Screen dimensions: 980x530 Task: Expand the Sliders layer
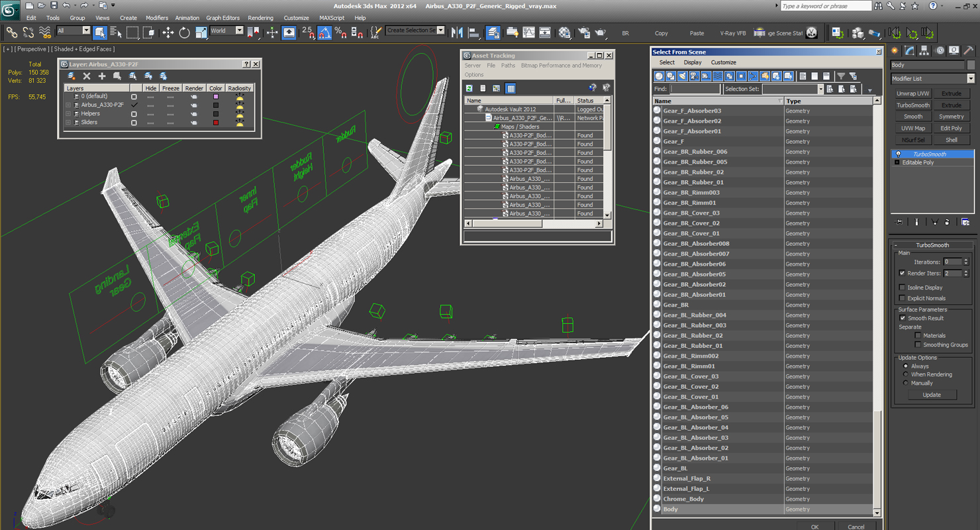click(68, 123)
